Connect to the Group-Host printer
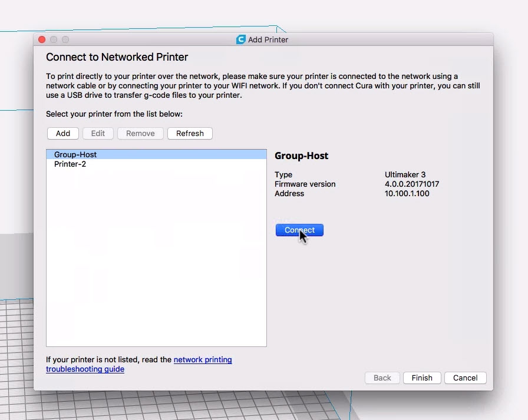Screen dimensions: 528x420 coord(299,230)
